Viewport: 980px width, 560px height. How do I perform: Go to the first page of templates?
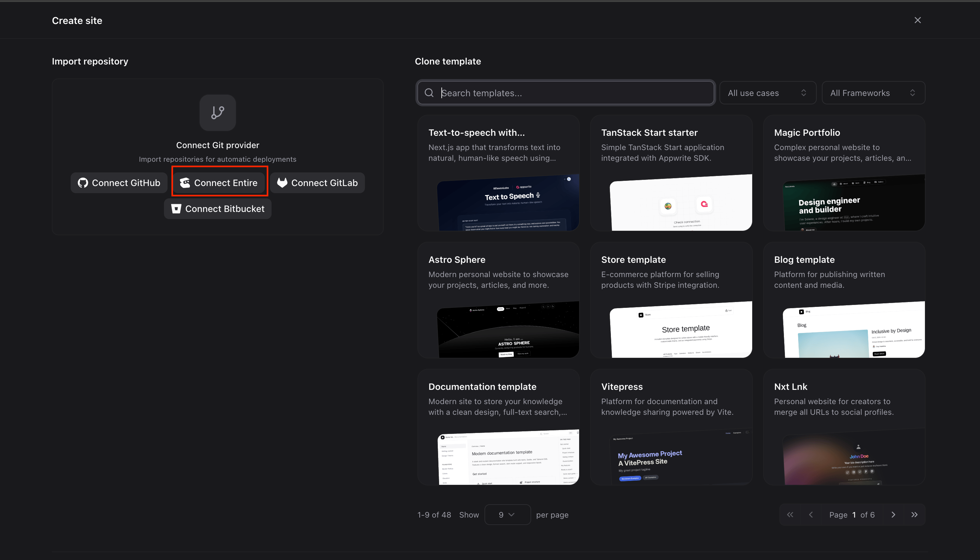click(790, 515)
